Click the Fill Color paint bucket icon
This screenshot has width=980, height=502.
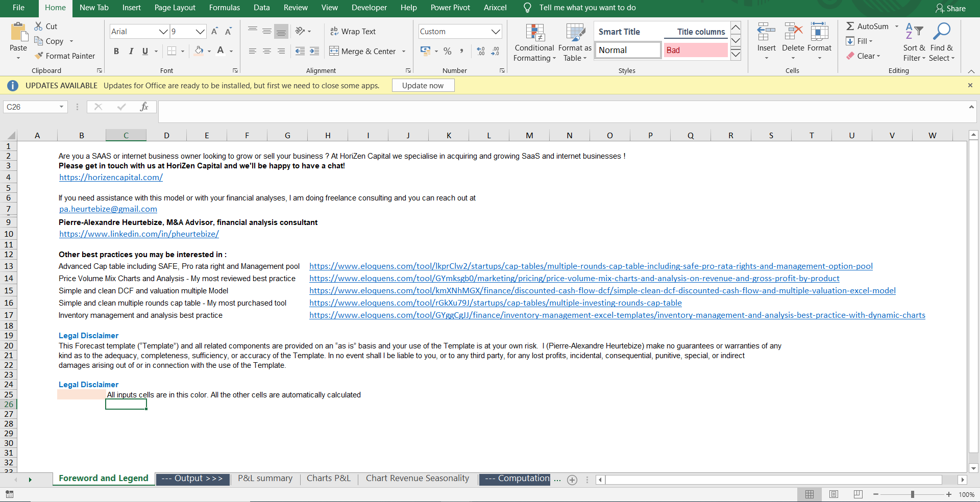[x=199, y=51]
